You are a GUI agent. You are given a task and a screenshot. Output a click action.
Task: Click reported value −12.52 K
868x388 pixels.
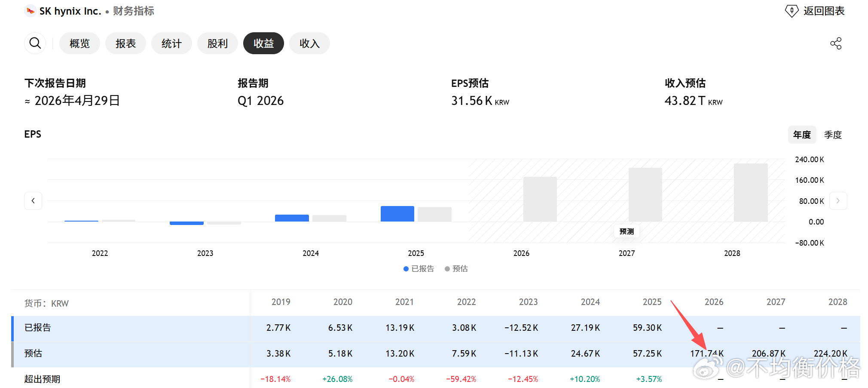(x=521, y=328)
